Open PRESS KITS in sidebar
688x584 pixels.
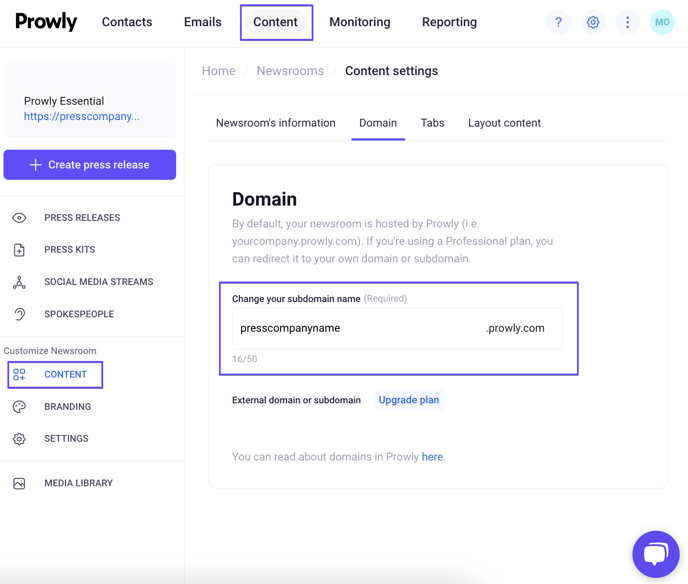(x=70, y=250)
